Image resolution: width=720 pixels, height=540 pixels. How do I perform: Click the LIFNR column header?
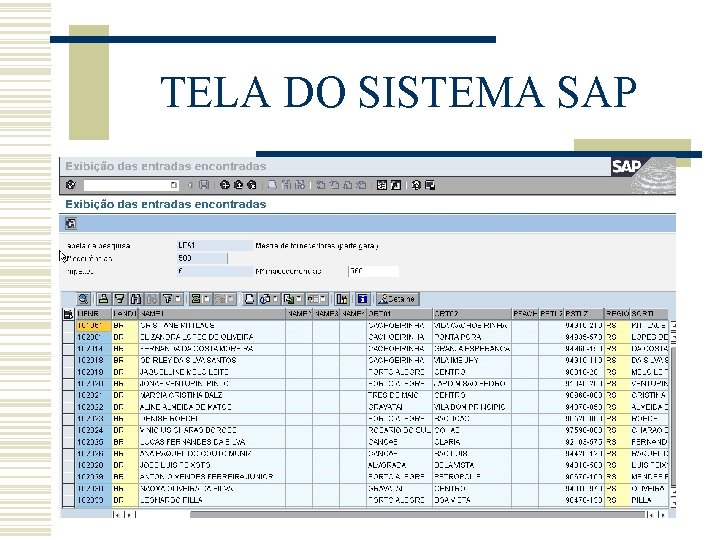(94, 314)
